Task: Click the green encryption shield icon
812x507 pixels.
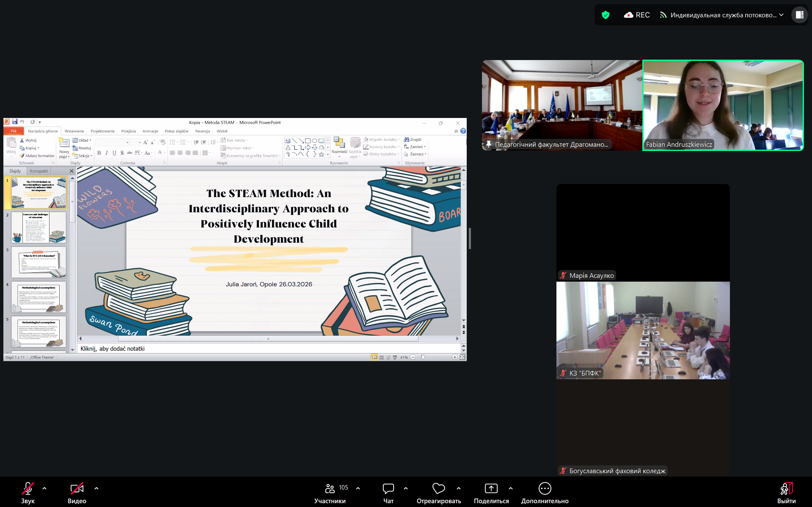Action: point(606,15)
